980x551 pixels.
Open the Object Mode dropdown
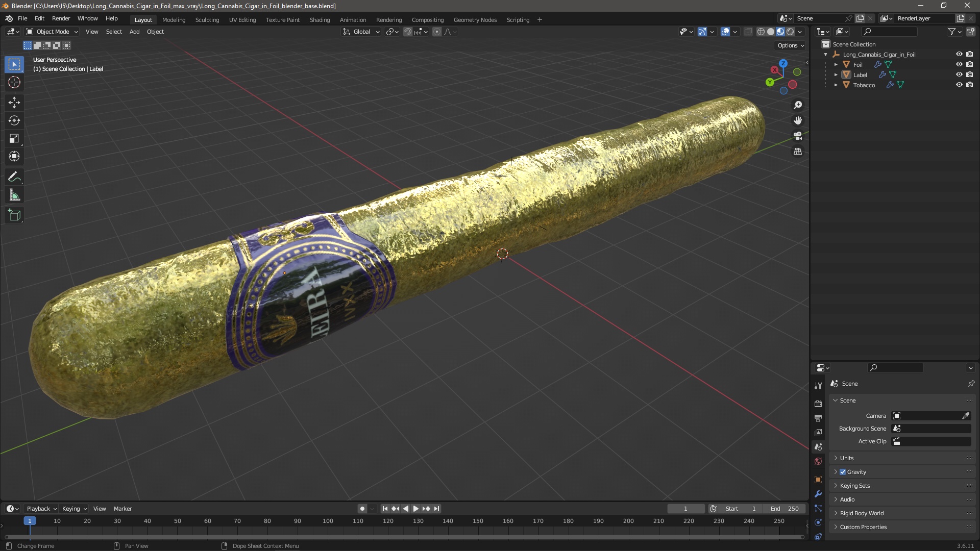[52, 32]
